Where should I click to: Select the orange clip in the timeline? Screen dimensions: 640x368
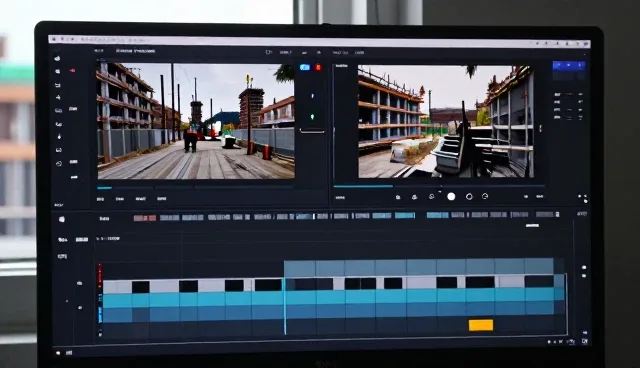pos(481,325)
